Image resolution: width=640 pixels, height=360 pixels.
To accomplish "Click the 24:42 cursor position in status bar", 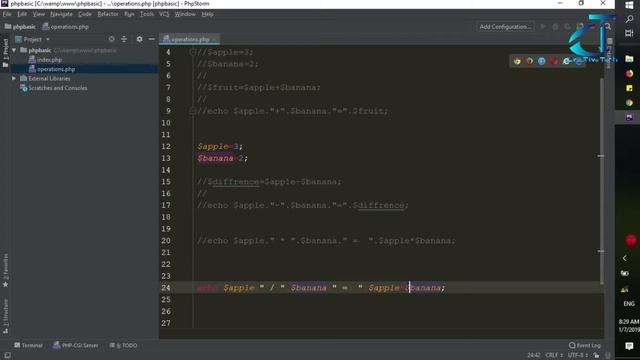I will point(533,355).
